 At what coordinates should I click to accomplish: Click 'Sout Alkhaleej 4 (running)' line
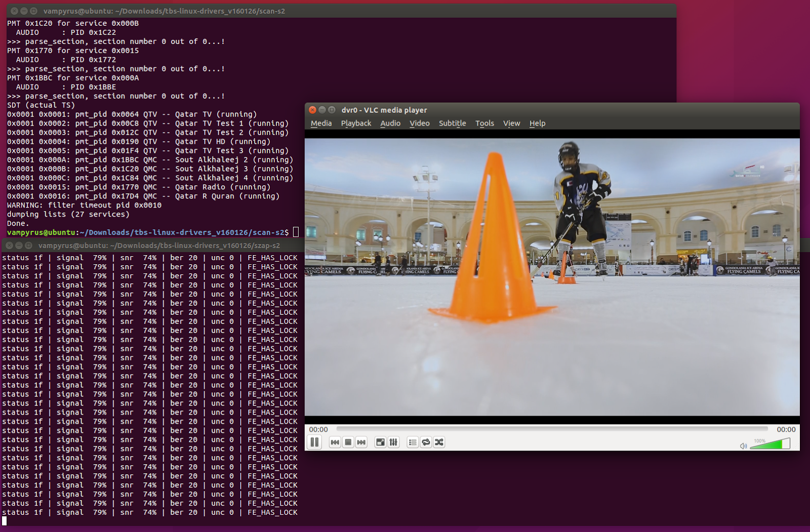(150, 178)
